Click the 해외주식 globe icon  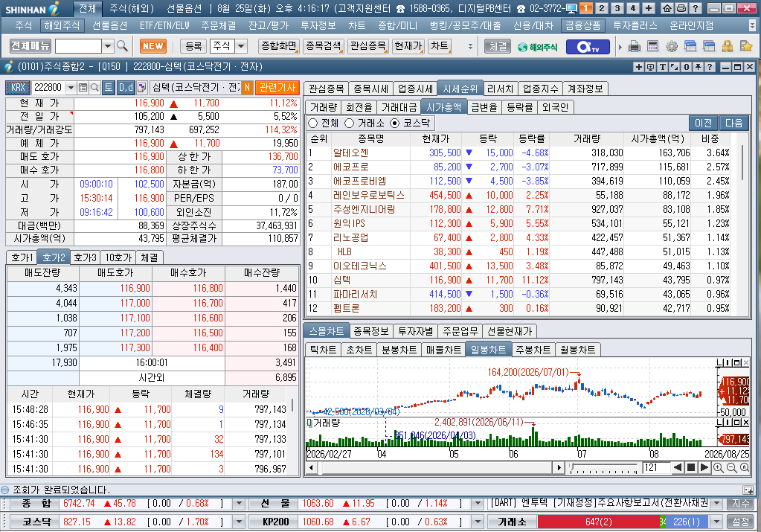click(537, 47)
